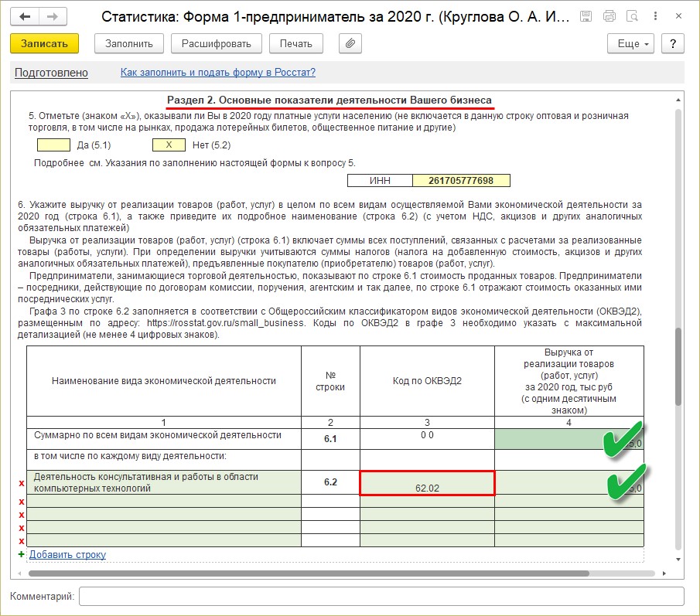Click the 'Код по ОКВЭД2' column header
This screenshot has width=700, height=616.
click(x=427, y=381)
